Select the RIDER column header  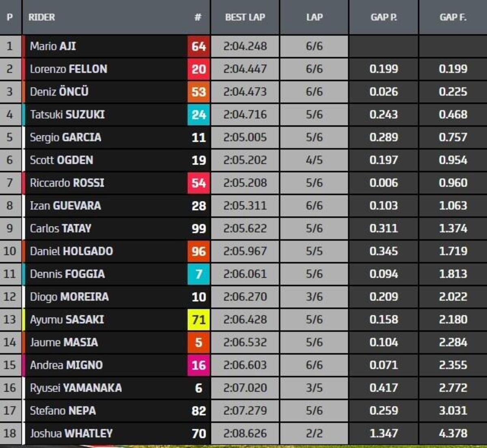[x=42, y=17]
